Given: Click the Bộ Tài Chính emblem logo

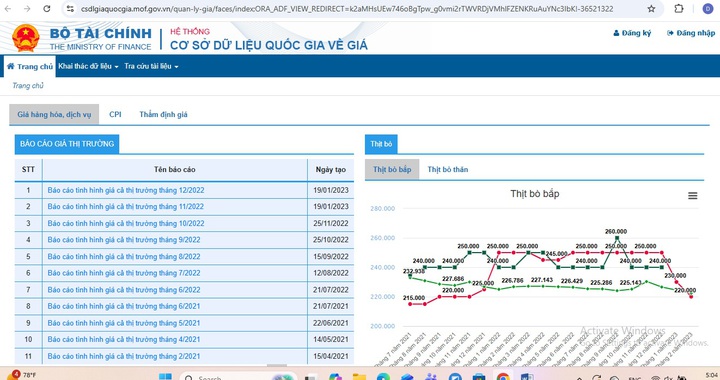Looking at the screenshot, I should tap(26, 38).
